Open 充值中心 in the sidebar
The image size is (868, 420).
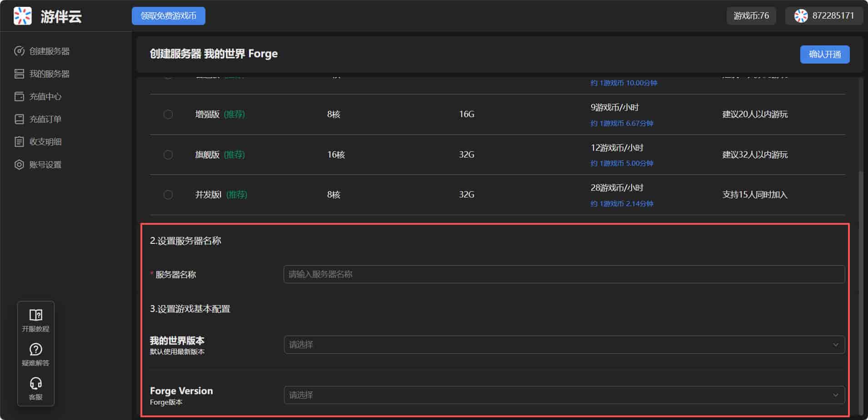coord(45,97)
